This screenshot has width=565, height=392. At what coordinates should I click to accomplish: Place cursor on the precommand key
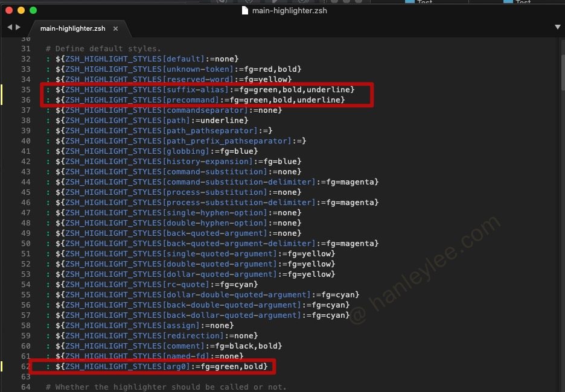coord(193,100)
